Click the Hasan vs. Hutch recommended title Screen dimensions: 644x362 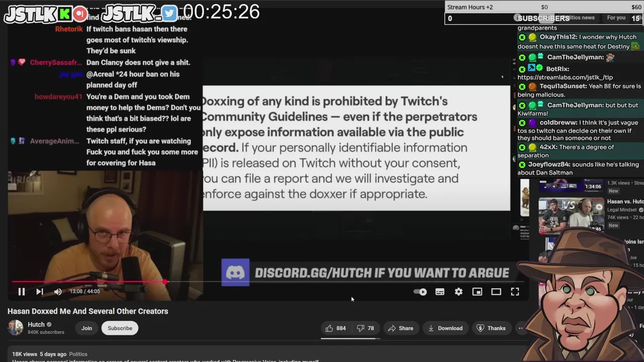625,202
